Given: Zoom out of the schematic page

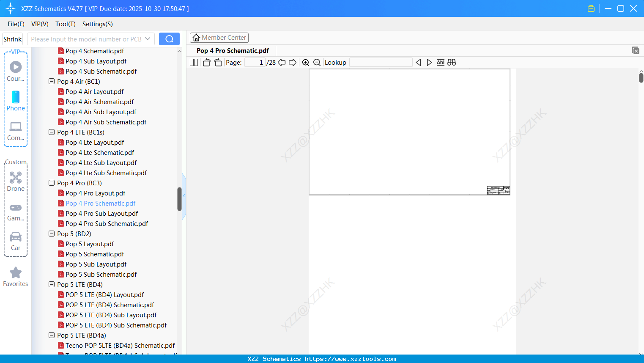Looking at the screenshot, I should (317, 62).
